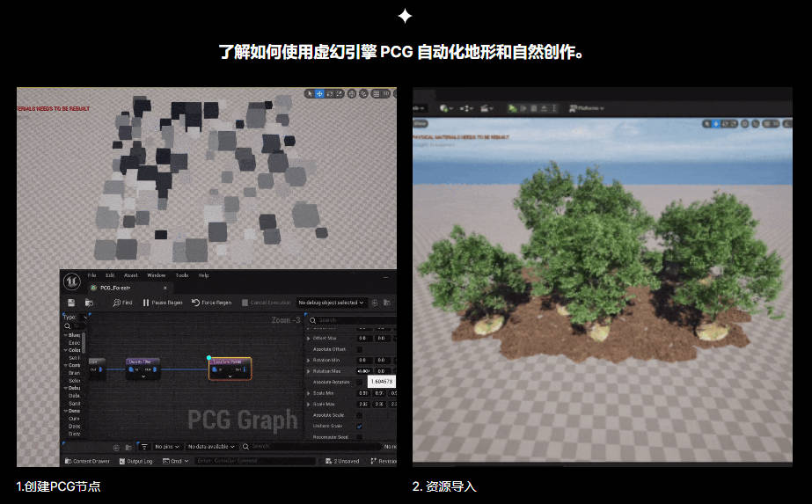
Task: Click the Cancel Execution button
Action: pos(267,303)
